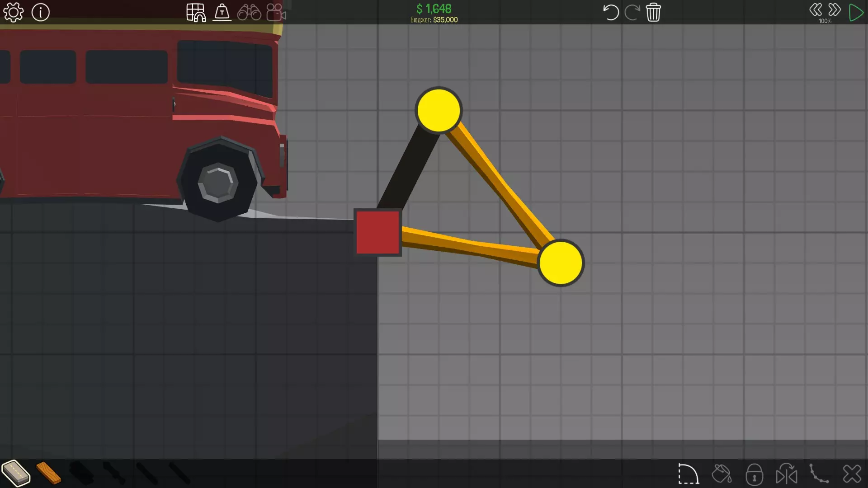The height and width of the screenshot is (488, 868).
Task: Toggle the stress weight display
Action: [x=222, y=12]
